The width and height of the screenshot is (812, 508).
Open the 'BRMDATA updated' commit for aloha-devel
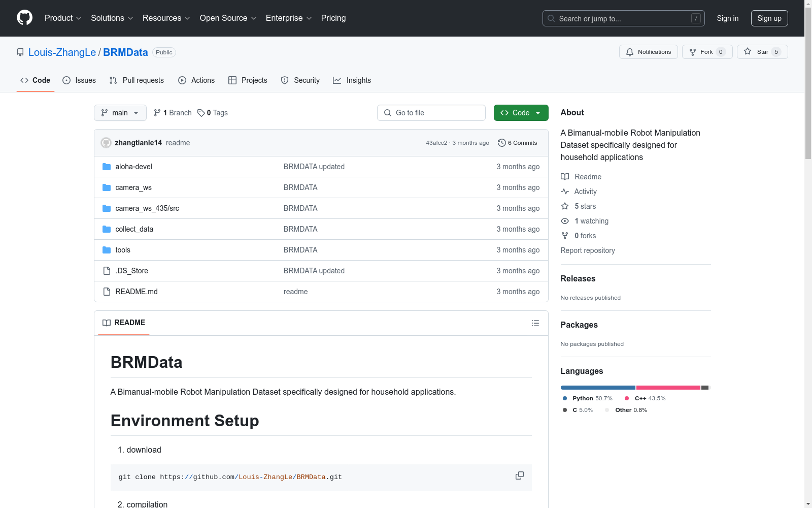pyautogui.click(x=314, y=167)
